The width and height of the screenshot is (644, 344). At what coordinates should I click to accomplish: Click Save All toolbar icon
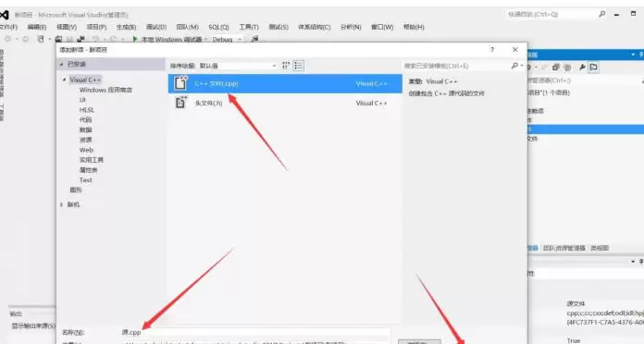click(80, 40)
